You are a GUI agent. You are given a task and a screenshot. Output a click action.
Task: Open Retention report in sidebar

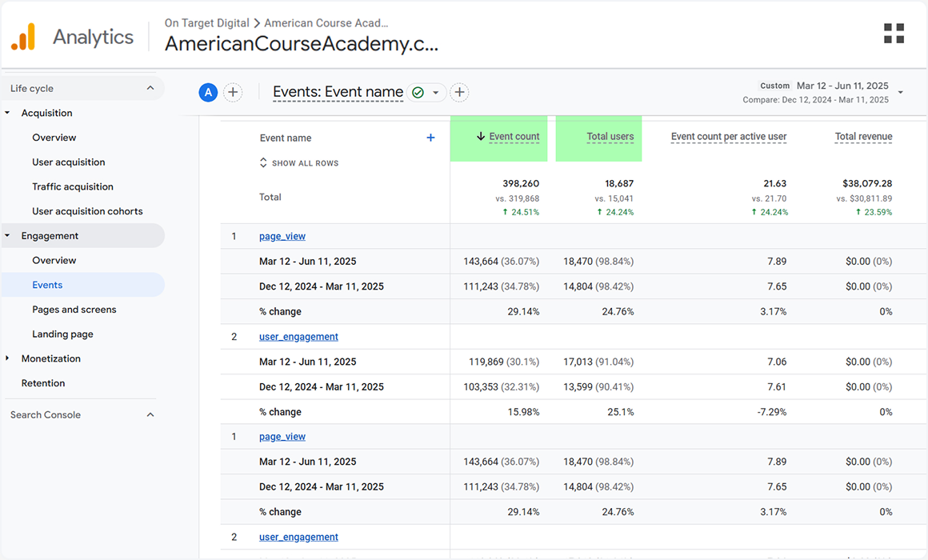(43, 383)
